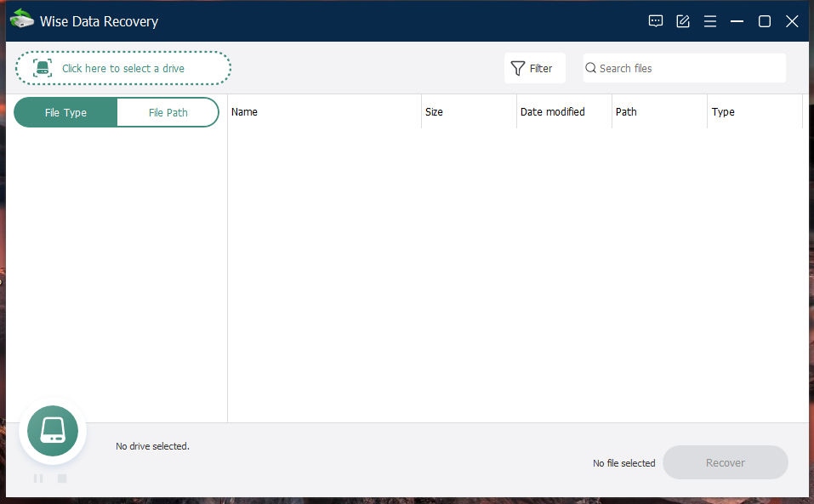
Task: Click the Recover button
Action: [x=725, y=463]
